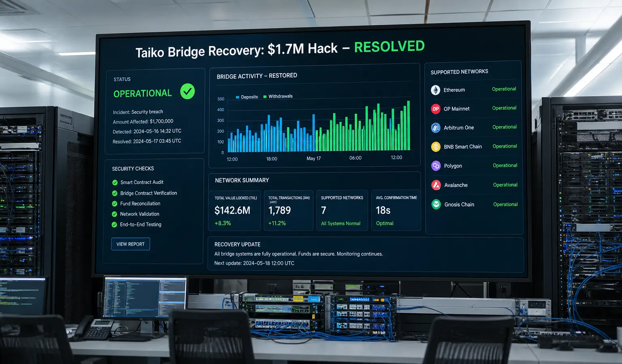
Task: Click the +11.2% change value
Action: 277,223
